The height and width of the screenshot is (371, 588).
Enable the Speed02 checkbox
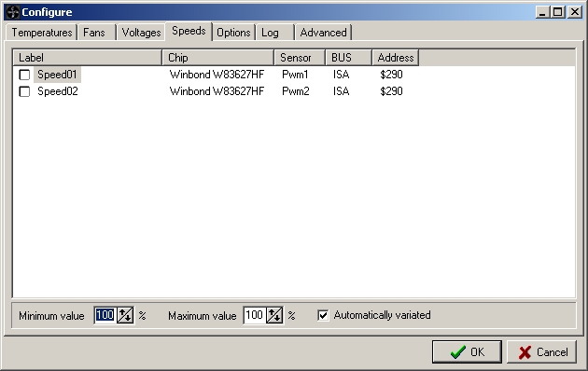[24, 91]
